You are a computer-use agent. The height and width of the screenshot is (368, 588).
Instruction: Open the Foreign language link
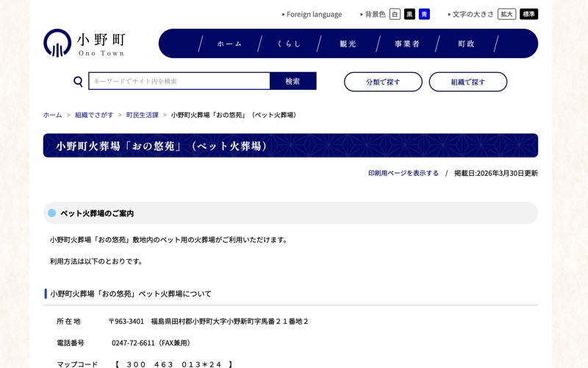coord(315,14)
